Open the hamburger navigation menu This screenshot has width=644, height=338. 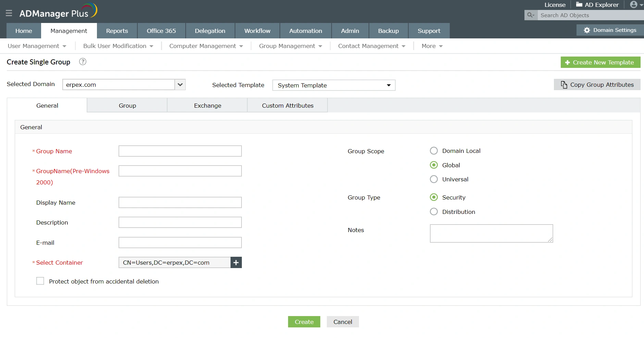click(9, 13)
